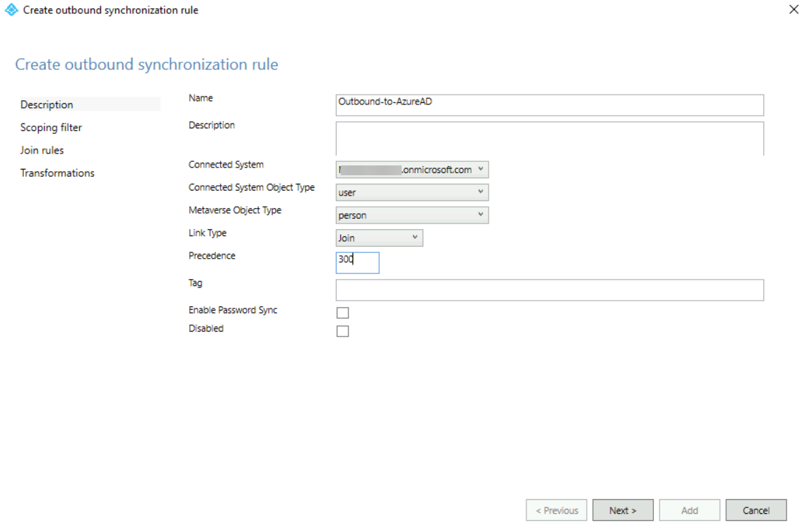Click the 'Precedence' label text
804x532 pixels.
[x=212, y=256]
